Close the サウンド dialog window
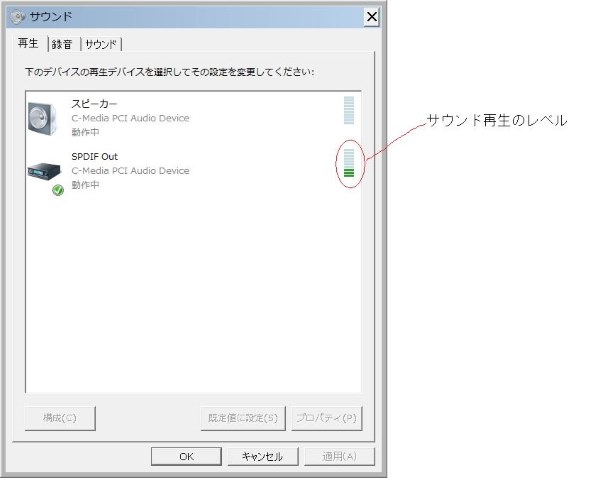This screenshot has width=596, height=478. pyautogui.click(x=371, y=17)
